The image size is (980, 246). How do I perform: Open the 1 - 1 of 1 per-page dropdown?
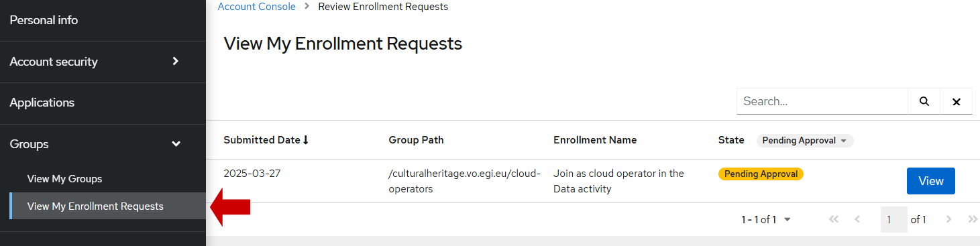point(766,220)
